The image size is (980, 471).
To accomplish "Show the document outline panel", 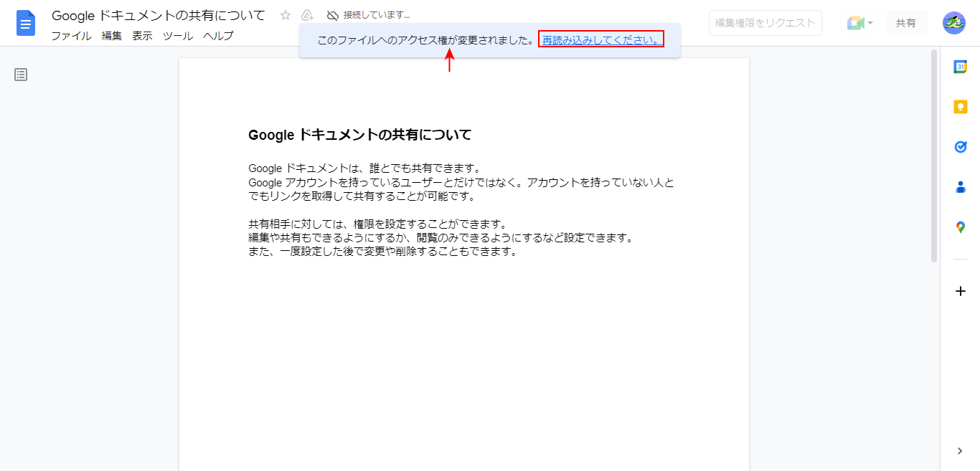I will pyautogui.click(x=21, y=75).
